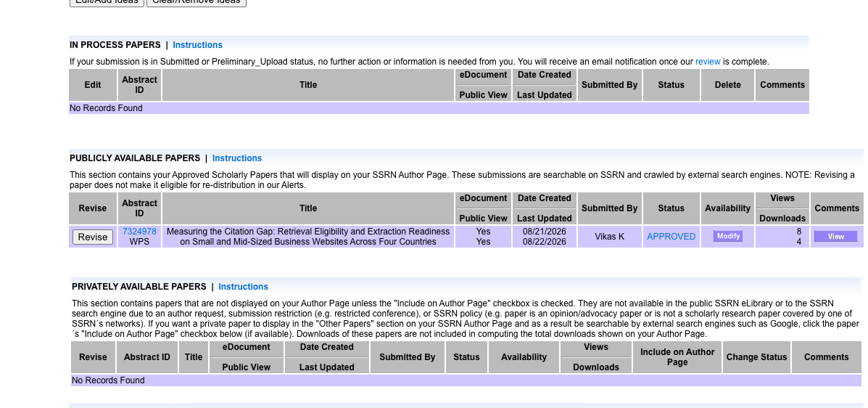Click the Revise button for paper 7324978
The image size is (868, 408).
92,237
